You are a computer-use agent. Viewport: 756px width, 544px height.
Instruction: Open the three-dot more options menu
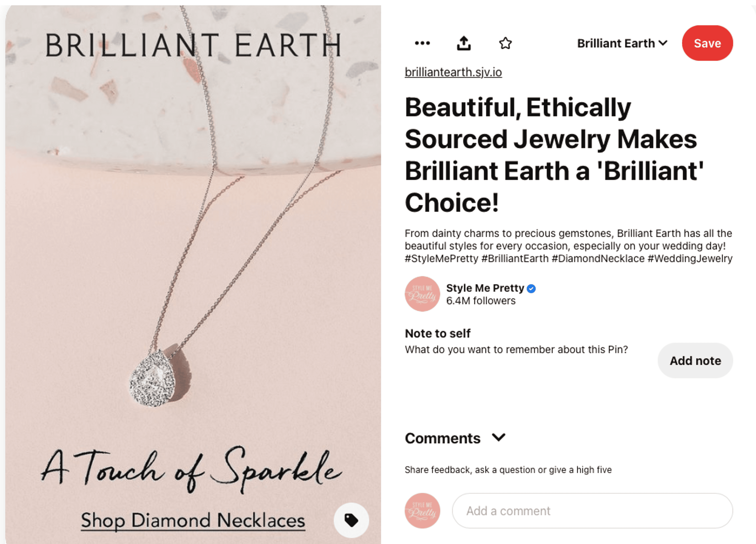(x=422, y=43)
